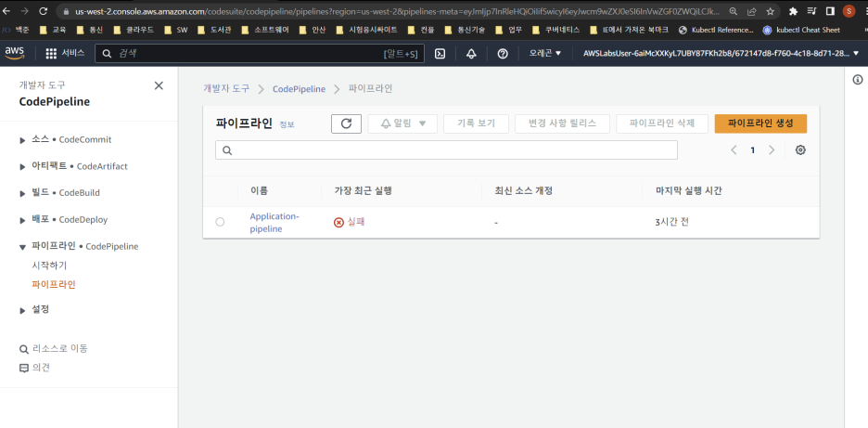The height and width of the screenshot is (428, 868).
Task: Open 알림 notification dropdown
Action: tap(402, 123)
